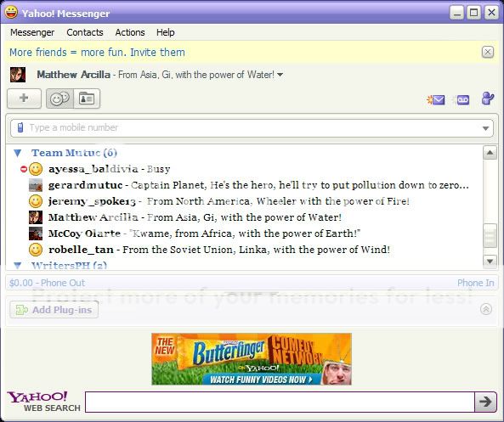The height and width of the screenshot is (422, 504).
Task: Collapse the WritersPH group
Action: 18,265
